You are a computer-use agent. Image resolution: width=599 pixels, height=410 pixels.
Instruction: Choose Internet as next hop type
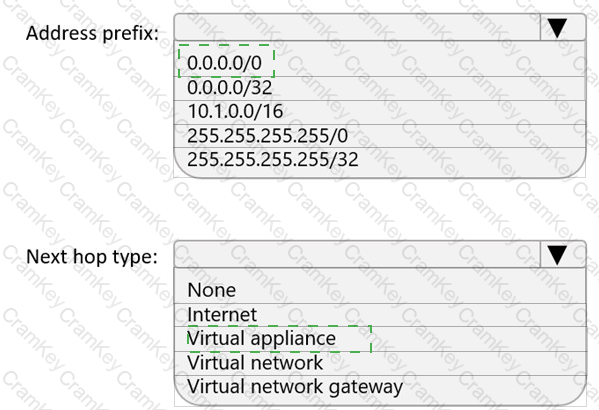380,315
